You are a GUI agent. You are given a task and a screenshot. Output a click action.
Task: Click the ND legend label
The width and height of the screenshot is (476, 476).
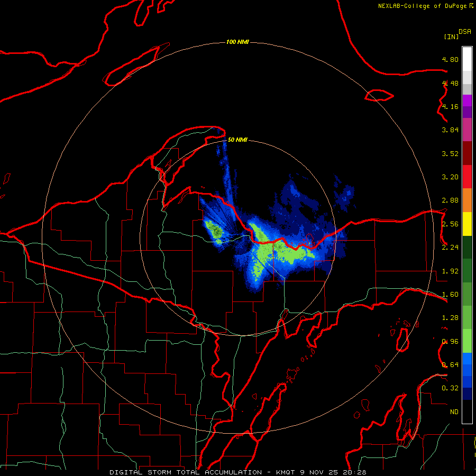[x=454, y=412]
